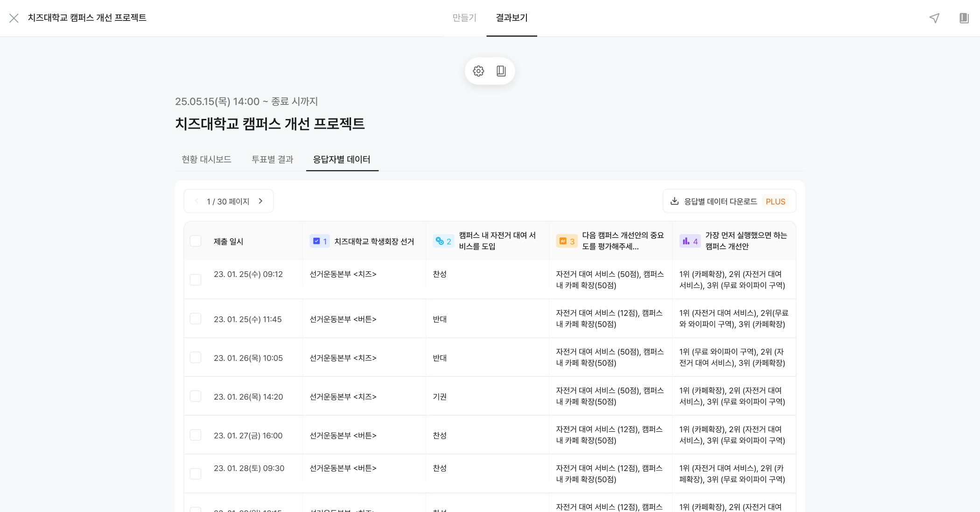The height and width of the screenshot is (512, 980).
Task: Open 투표별 결과 tab
Action: coord(272,159)
